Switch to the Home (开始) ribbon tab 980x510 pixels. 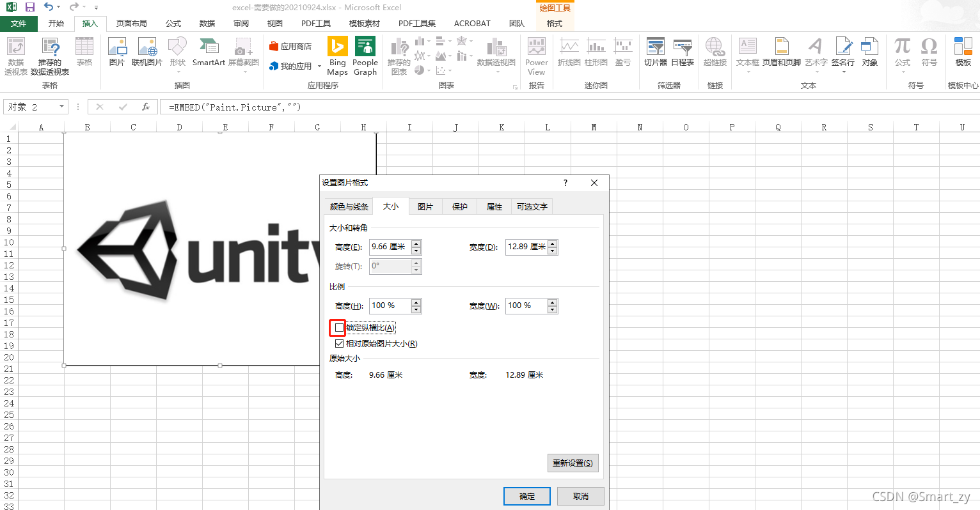pyautogui.click(x=56, y=24)
